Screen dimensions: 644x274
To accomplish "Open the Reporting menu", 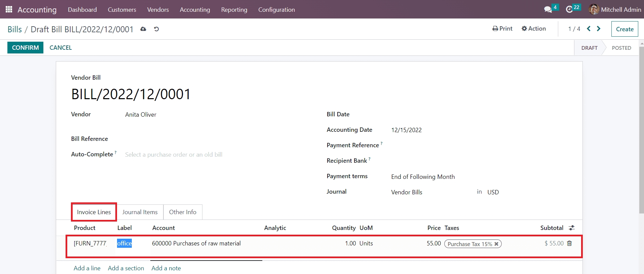I will click(234, 10).
